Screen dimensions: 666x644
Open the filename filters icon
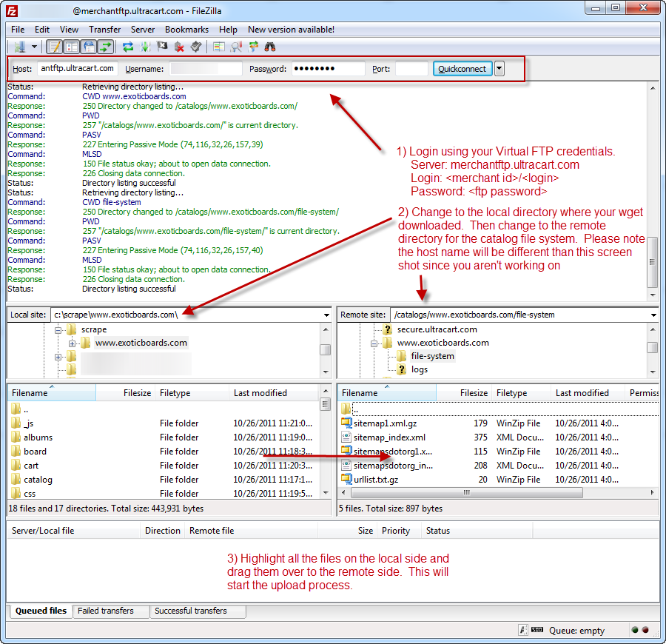[x=219, y=47]
